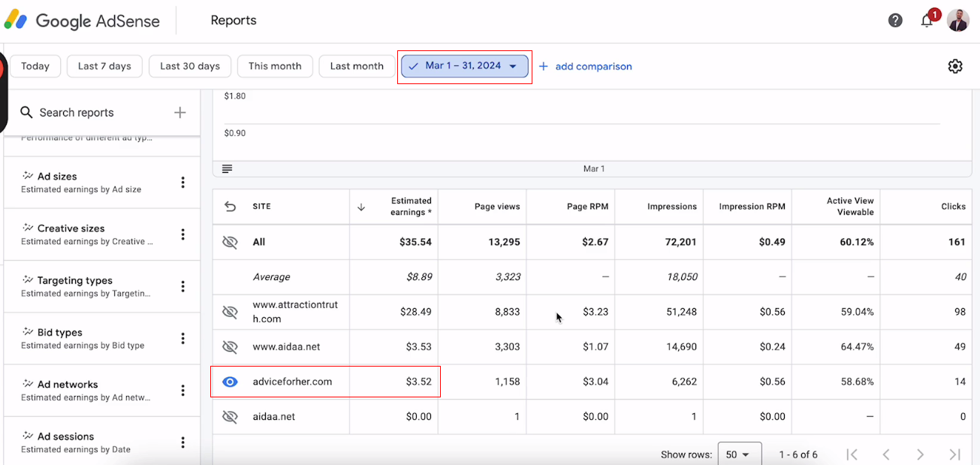Click the adviceforher.com site name
The width and height of the screenshot is (980, 465).
click(x=292, y=382)
